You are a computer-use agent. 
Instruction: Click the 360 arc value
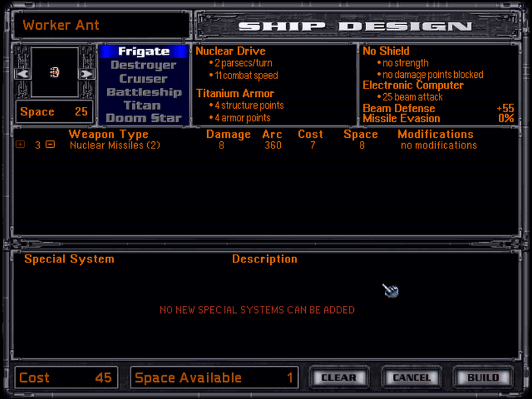(273, 145)
